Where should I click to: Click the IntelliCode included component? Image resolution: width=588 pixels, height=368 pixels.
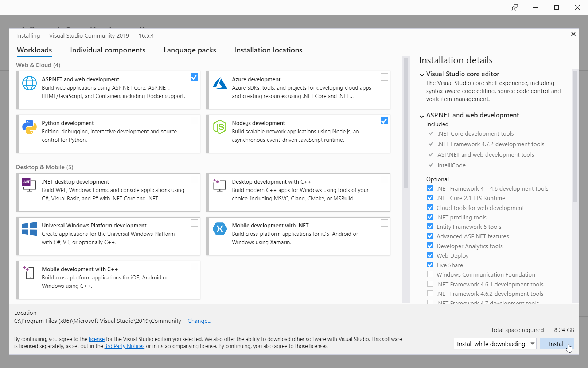click(451, 165)
